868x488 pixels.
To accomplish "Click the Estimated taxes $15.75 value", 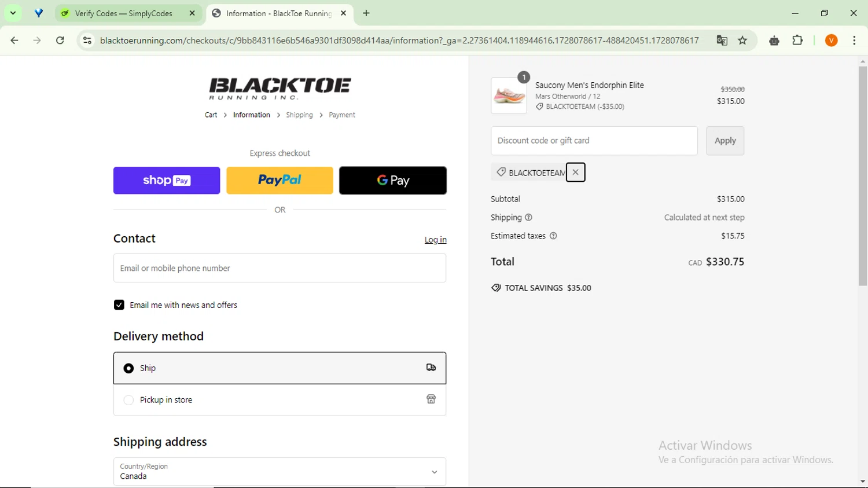I will [733, 236].
